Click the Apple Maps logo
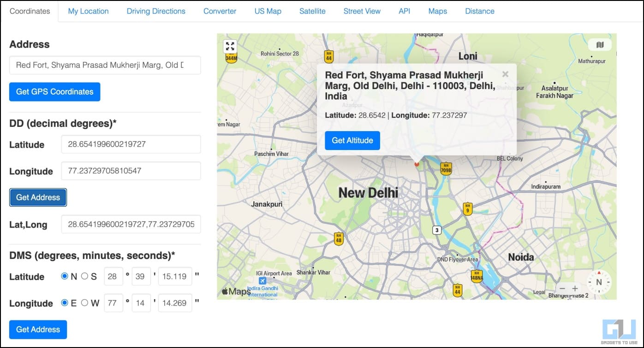This screenshot has height=348, width=644. [x=236, y=291]
